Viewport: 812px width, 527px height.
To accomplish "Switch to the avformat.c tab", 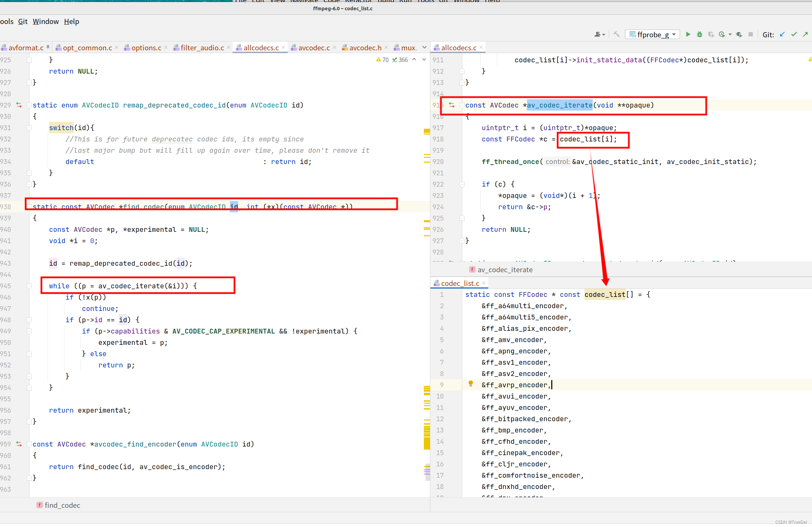I will [26, 48].
